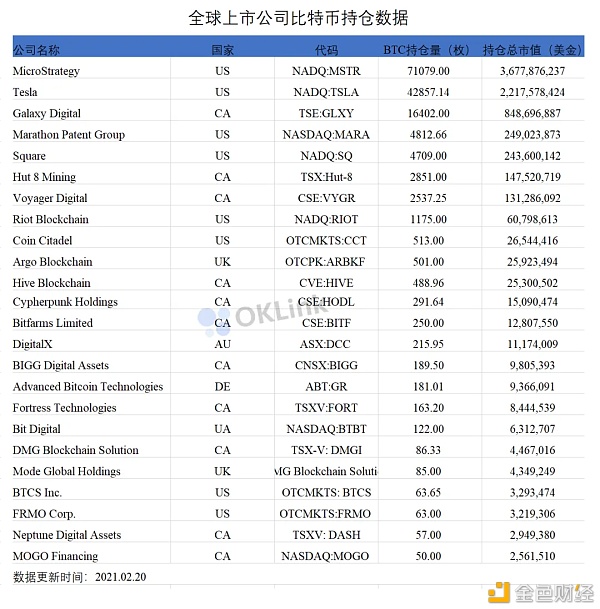Screen dimensions: 600x609
Task: Click the market value 3,677,876,237
Action: click(x=532, y=71)
